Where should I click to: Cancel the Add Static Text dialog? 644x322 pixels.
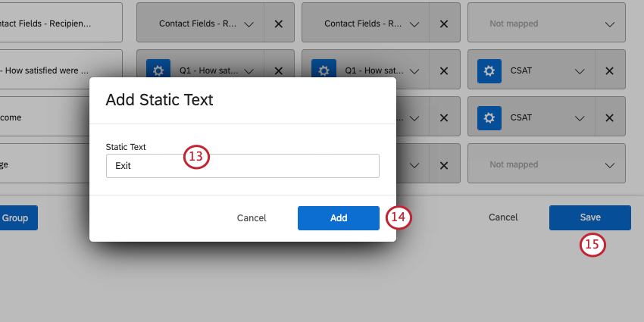[x=252, y=218]
